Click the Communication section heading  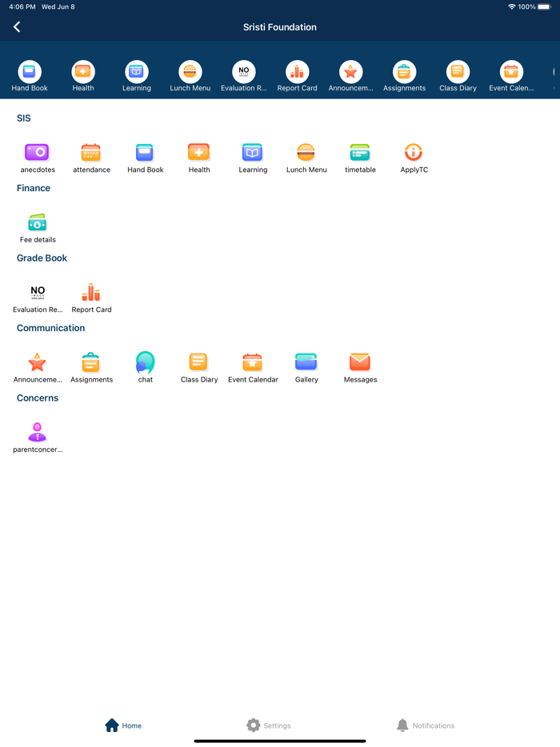pyautogui.click(x=51, y=328)
